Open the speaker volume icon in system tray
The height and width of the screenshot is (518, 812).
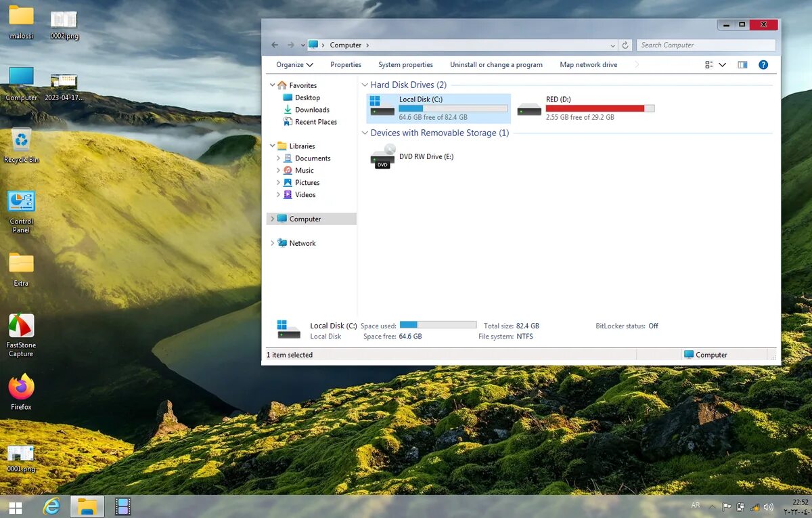(x=769, y=505)
